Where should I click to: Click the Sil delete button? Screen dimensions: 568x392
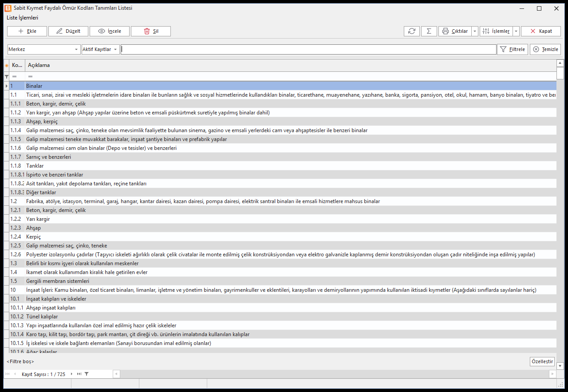[x=151, y=31]
